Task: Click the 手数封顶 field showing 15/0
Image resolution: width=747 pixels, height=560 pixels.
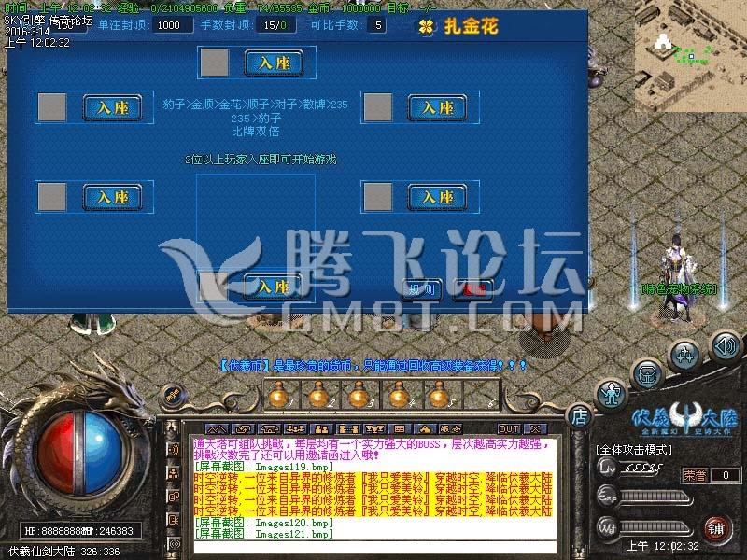Action: pos(275,25)
